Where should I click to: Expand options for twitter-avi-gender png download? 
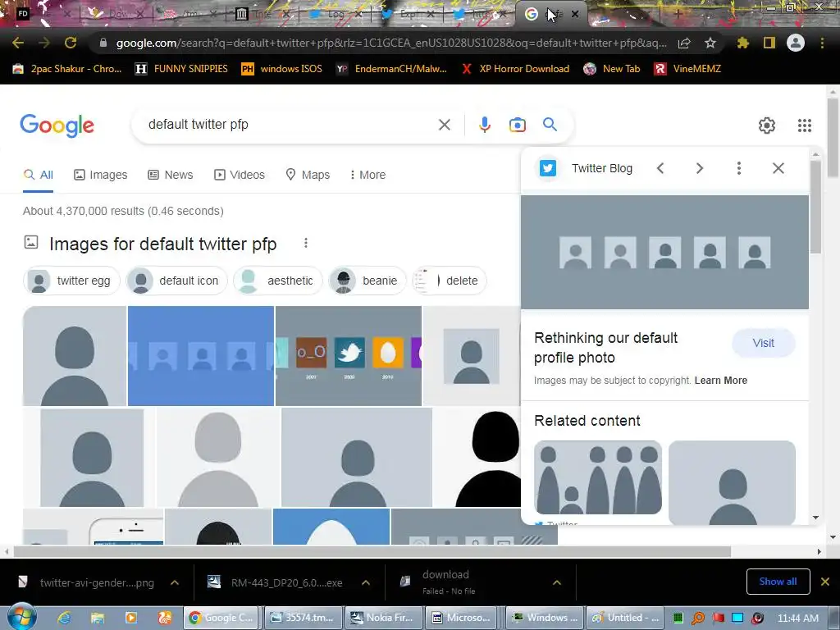(x=175, y=582)
